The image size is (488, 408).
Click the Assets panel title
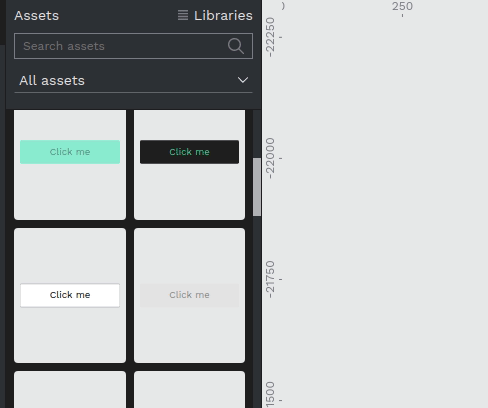pos(37,16)
